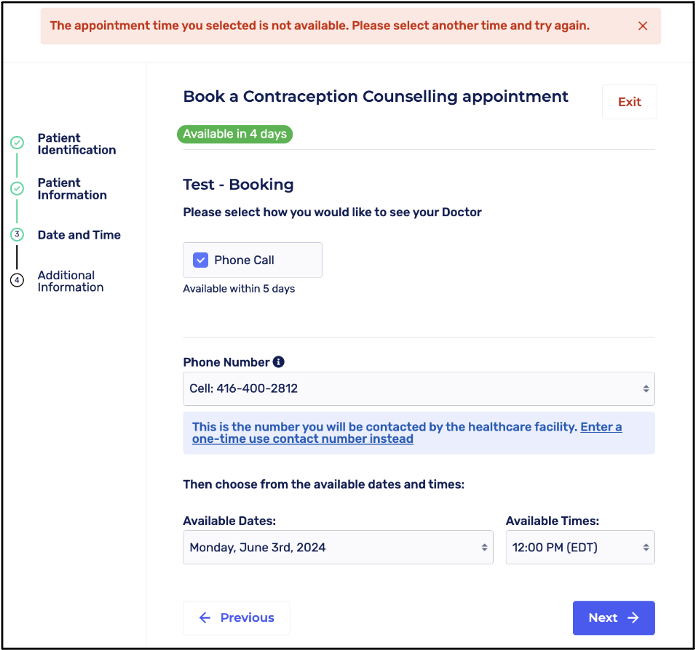Click the one-time use contact number link
Screen dimensions: 696x650
302,439
